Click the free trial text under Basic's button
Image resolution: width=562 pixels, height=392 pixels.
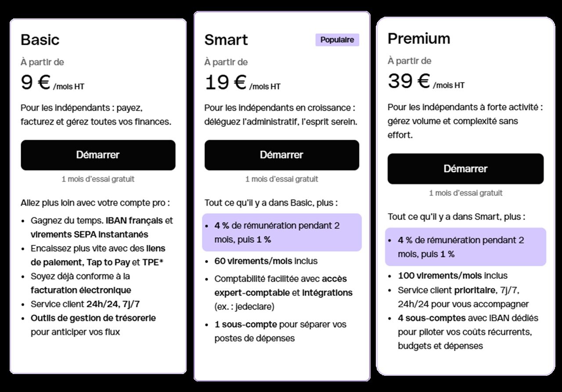[98, 179]
